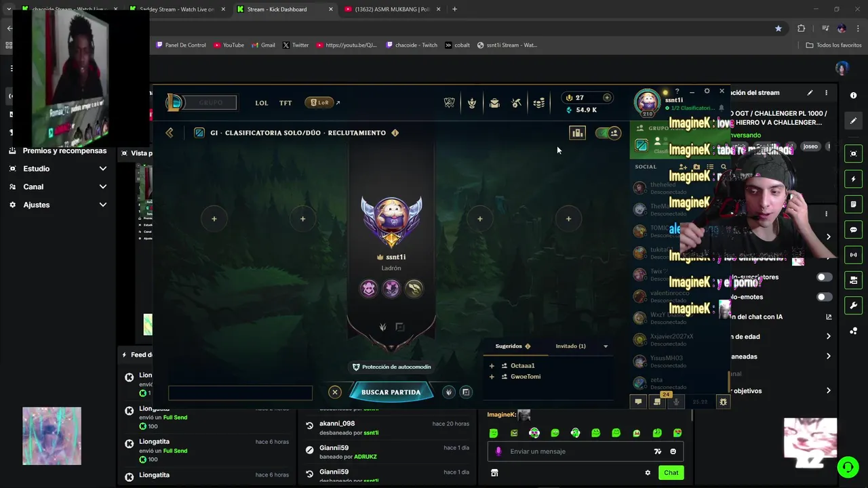Open the Panel De Control bookmark
The image size is (868, 488).
tap(180, 45)
